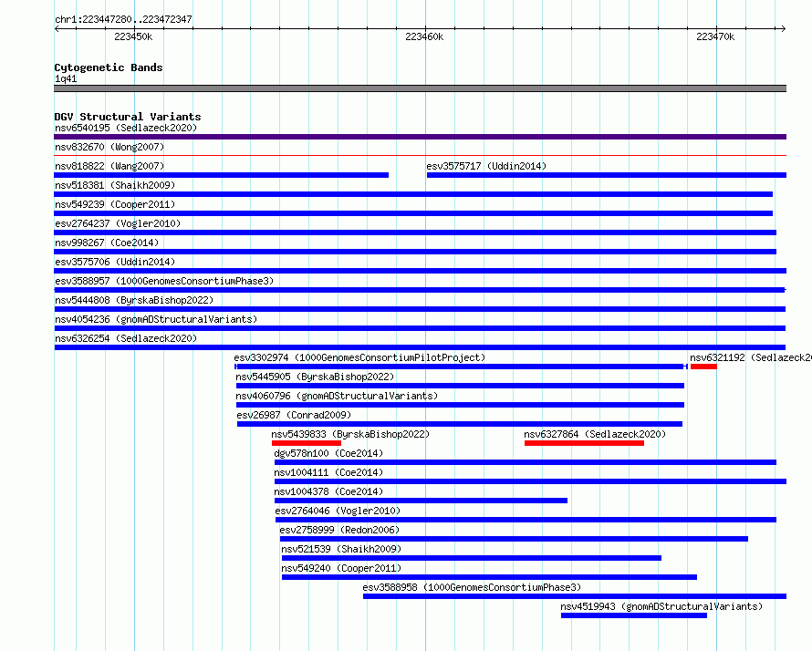Open esv2764237 (Vogler2010) variant
The image size is (812, 651).
[x=118, y=223]
